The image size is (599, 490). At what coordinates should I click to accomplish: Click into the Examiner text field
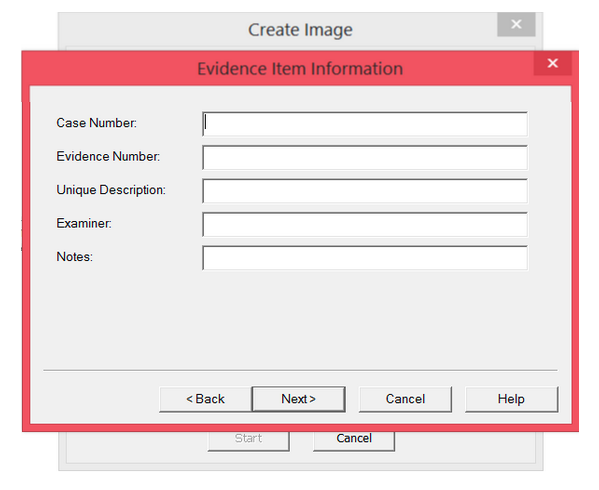(x=365, y=224)
